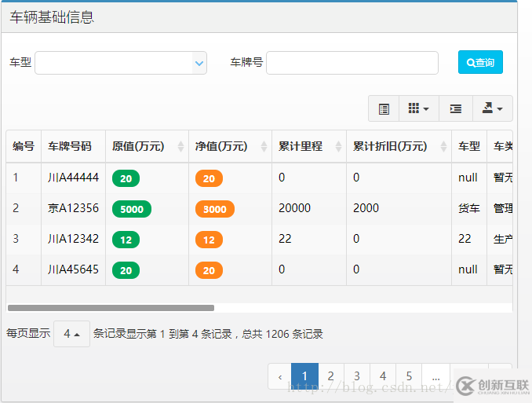
Task: Click the previous page arrow
Action: pos(280,376)
